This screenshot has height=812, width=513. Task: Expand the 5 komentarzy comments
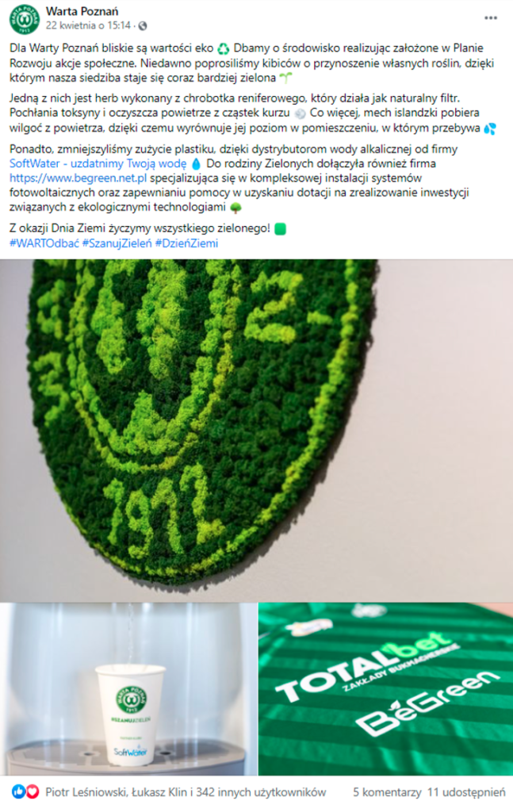click(x=387, y=792)
